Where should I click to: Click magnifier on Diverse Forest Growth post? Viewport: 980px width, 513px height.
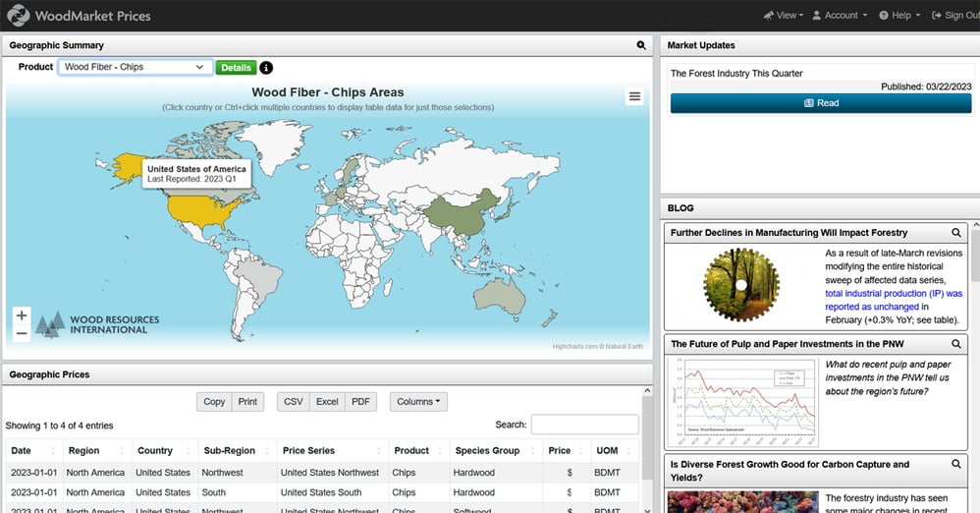pyautogui.click(x=955, y=464)
